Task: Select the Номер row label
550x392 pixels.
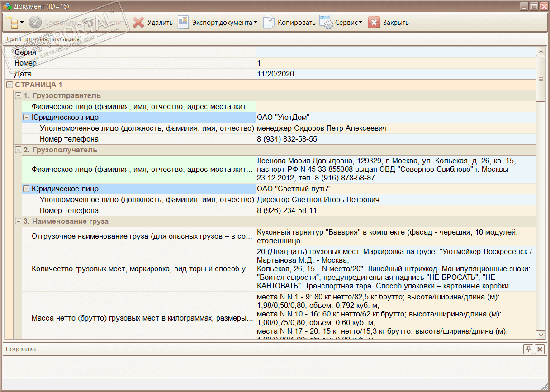Action: click(x=25, y=63)
